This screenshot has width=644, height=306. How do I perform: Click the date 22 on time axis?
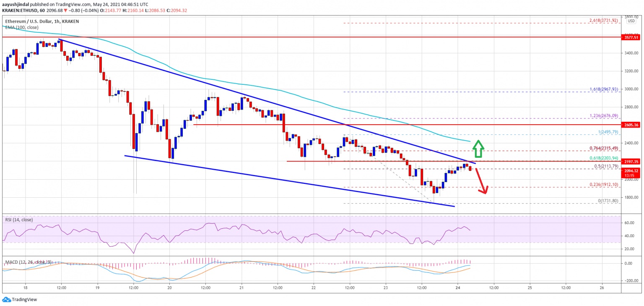click(x=314, y=289)
